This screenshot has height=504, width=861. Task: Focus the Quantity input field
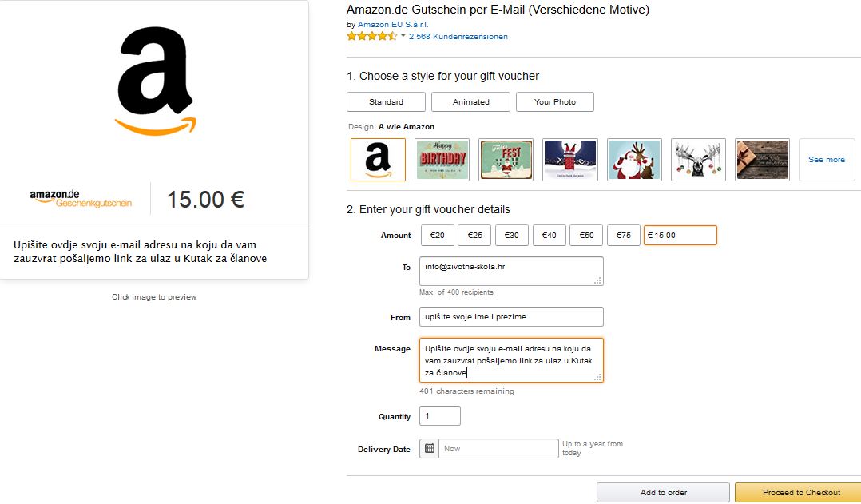click(440, 416)
